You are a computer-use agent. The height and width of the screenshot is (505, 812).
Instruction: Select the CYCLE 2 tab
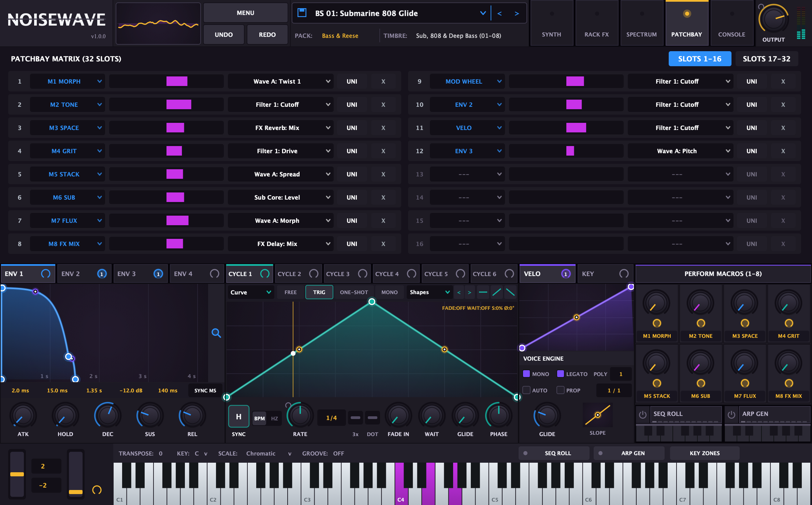pyautogui.click(x=299, y=274)
